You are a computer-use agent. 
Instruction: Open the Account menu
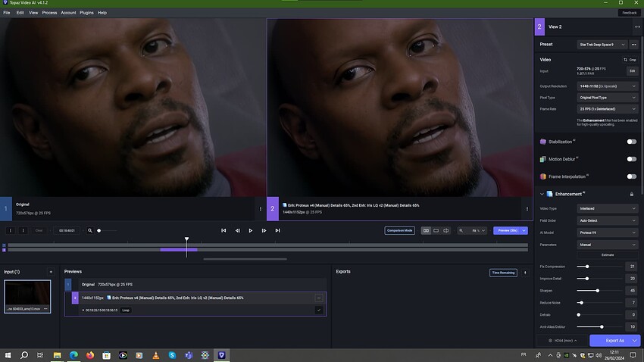click(68, 13)
